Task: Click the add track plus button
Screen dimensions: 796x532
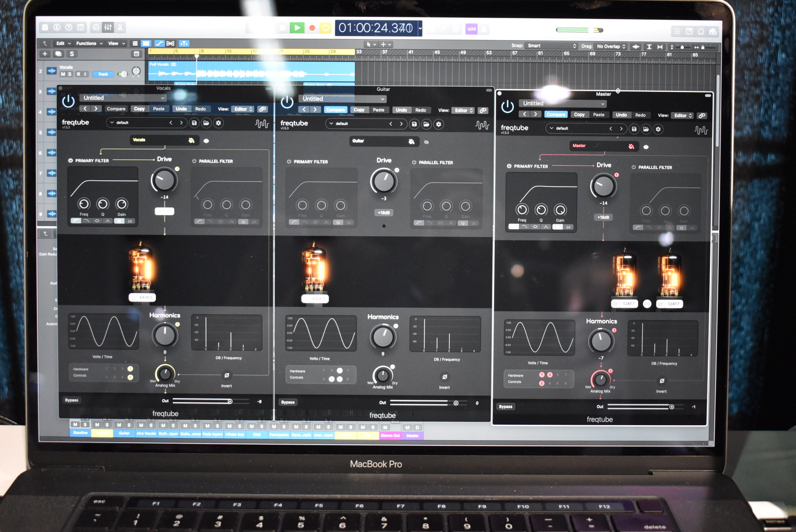Action: tap(45, 53)
